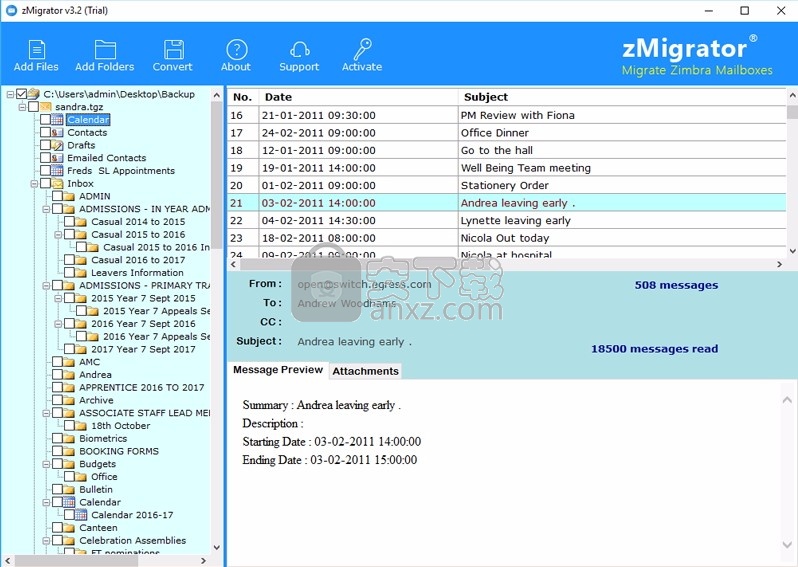Select the Well Being Team meeting row
Viewport: 798px width, 567px height.
tap(507, 168)
